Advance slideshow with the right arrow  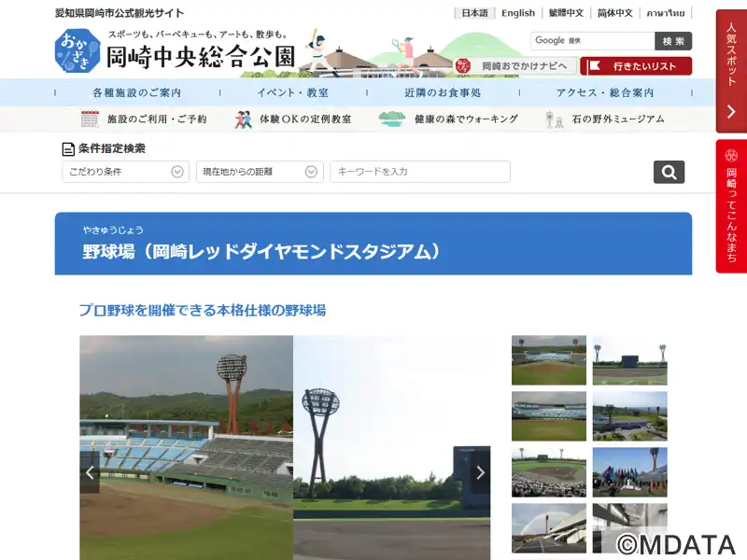pos(480,472)
